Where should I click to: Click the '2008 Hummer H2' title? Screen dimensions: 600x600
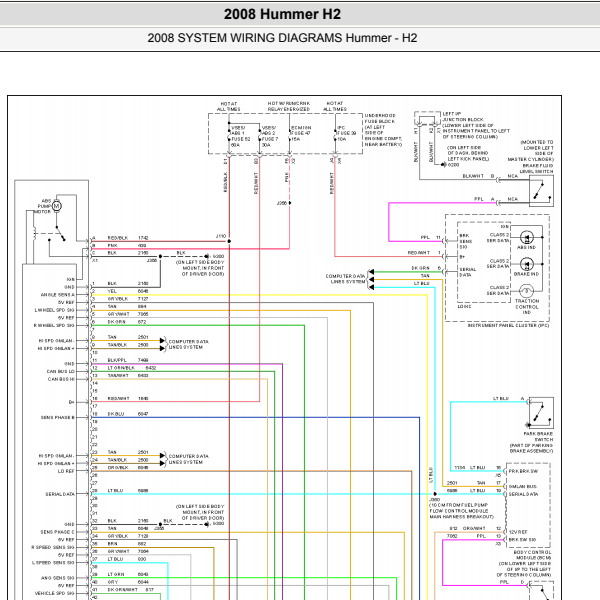(x=282, y=14)
